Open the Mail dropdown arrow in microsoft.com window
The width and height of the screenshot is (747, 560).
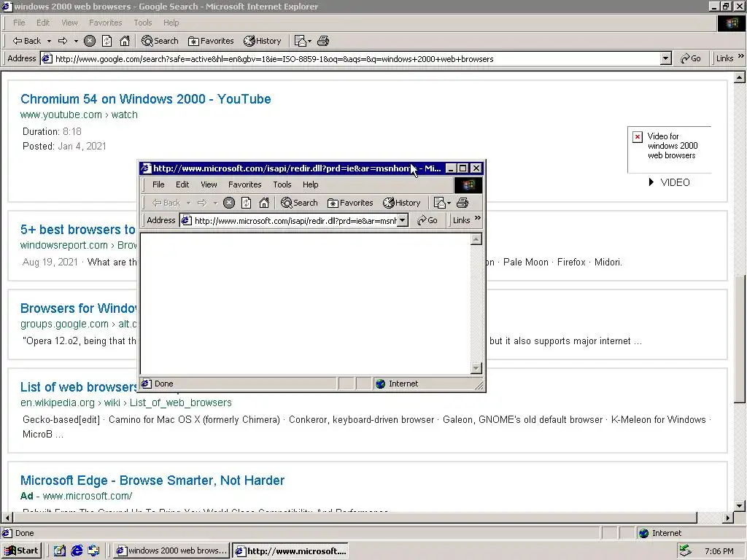pyautogui.click(x=449, y=203)
